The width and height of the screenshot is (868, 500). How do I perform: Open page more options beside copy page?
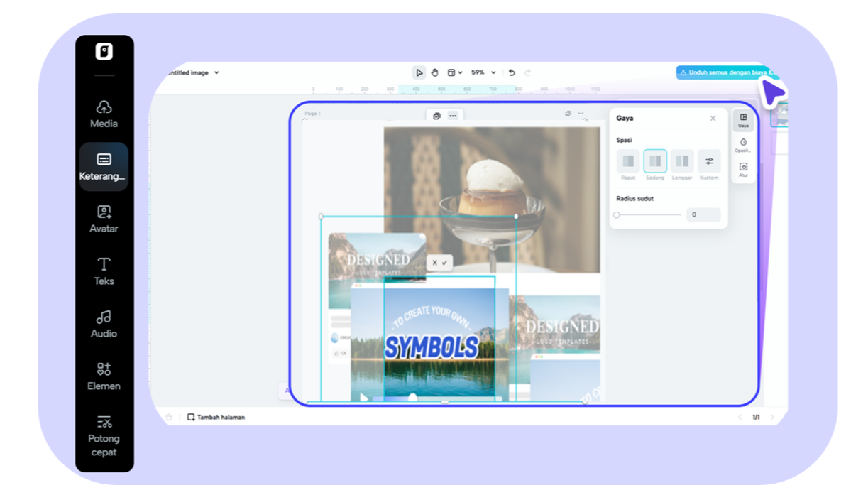(581, 114)
